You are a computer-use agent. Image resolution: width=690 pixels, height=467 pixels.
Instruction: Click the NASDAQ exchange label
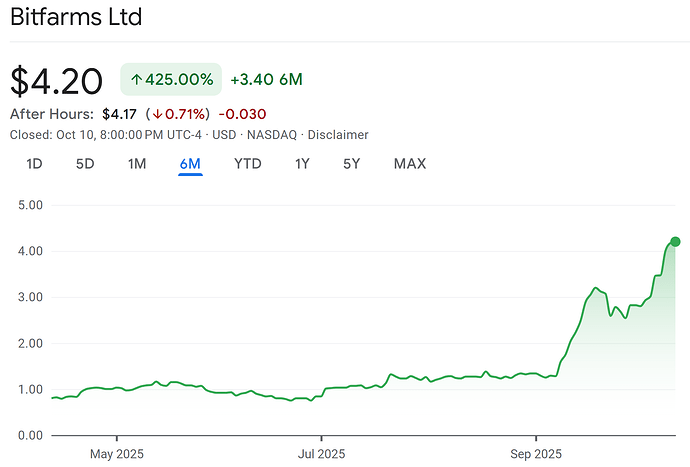[x=273, y=134]
